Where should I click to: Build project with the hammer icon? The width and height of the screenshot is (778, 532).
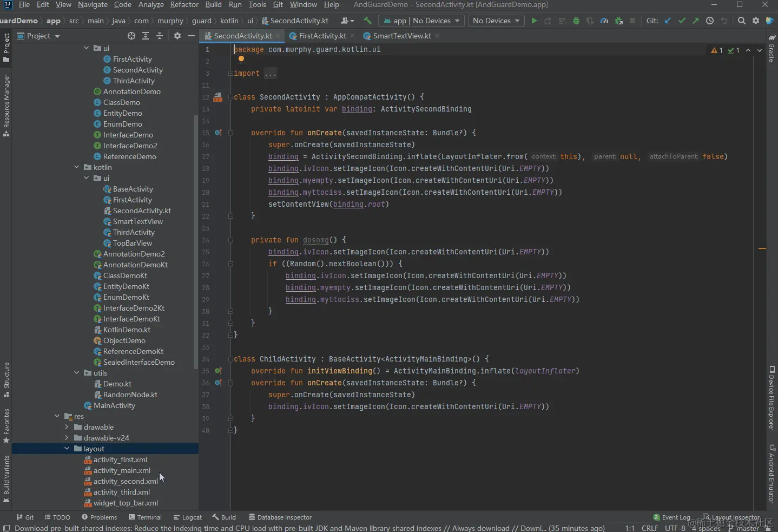coord(367,21)
